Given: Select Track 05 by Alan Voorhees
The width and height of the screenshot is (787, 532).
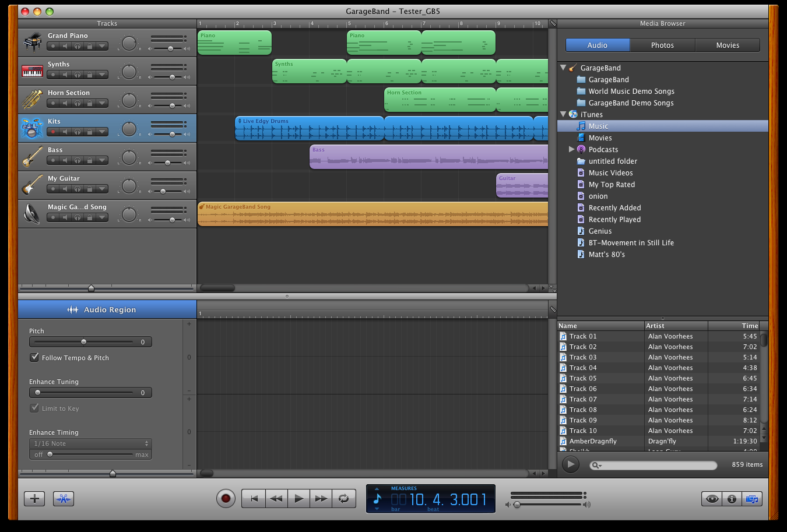Looking at the screenshot, I should [x=659, y=378].
